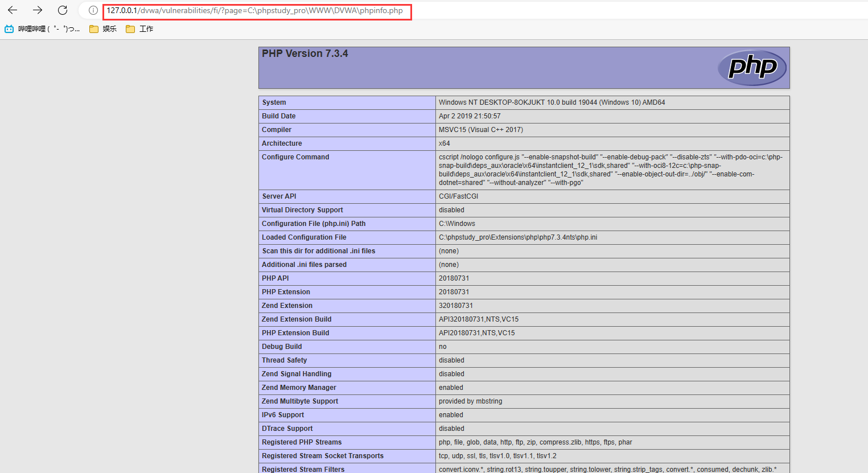Image resolution: width=868 pixels, height=473 pixels.
Task: Open the 娱乐 bookmarks folder
Action: point(103,29)
